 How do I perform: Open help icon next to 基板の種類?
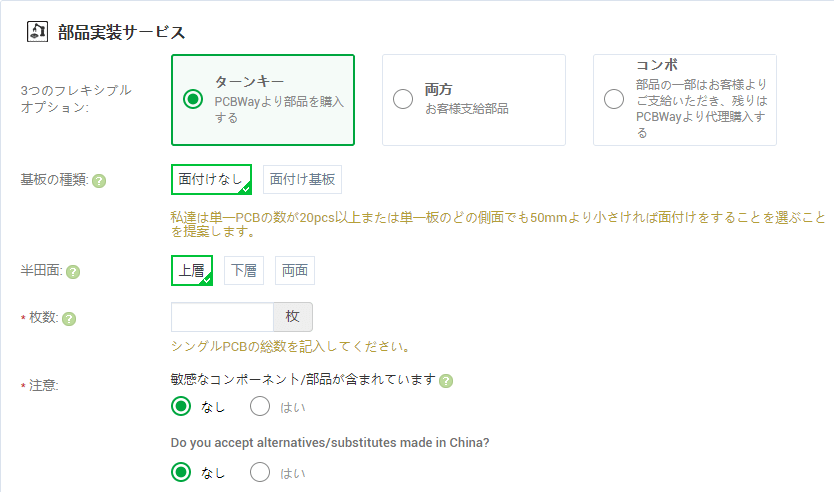tap(99, 181)
